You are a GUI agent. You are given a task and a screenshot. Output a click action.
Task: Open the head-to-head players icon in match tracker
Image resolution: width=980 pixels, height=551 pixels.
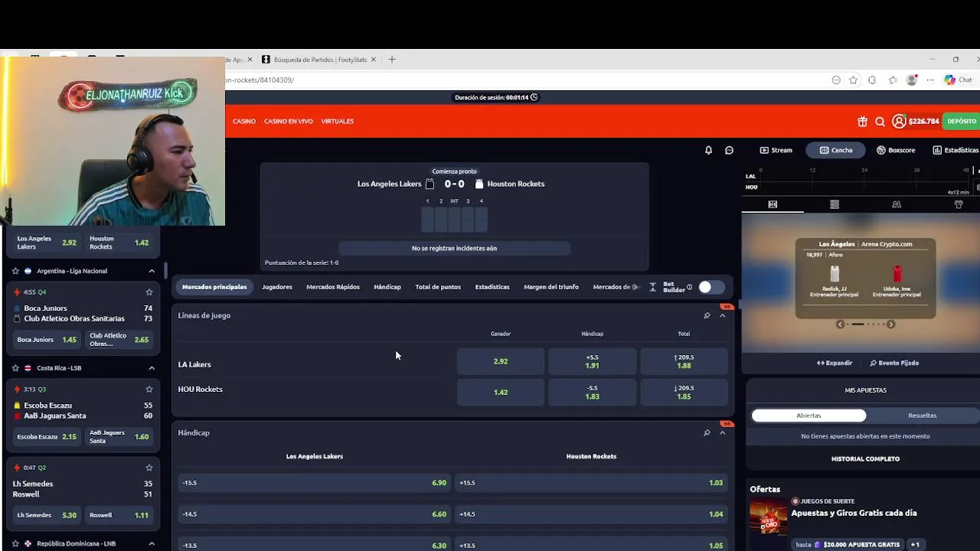click(897, 204)
